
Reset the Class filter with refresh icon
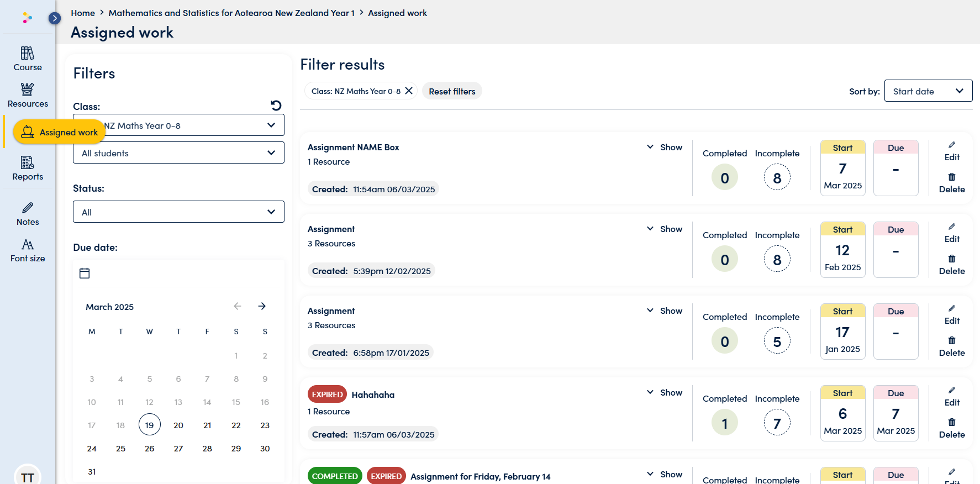point(276,105)
